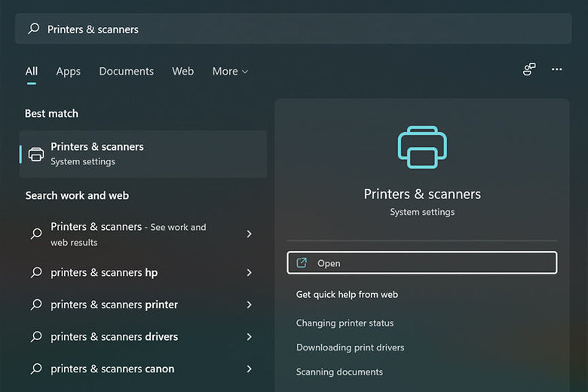588x392 pixels.
Task: Click the Open external link icon
Action: [x=302, y=262]
